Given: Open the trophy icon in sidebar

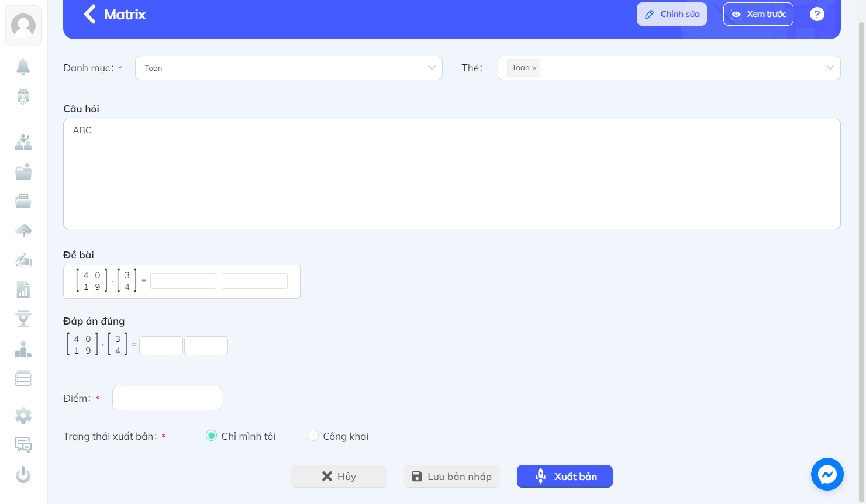Looking at the screenshot, I should (x=23, y=319).
